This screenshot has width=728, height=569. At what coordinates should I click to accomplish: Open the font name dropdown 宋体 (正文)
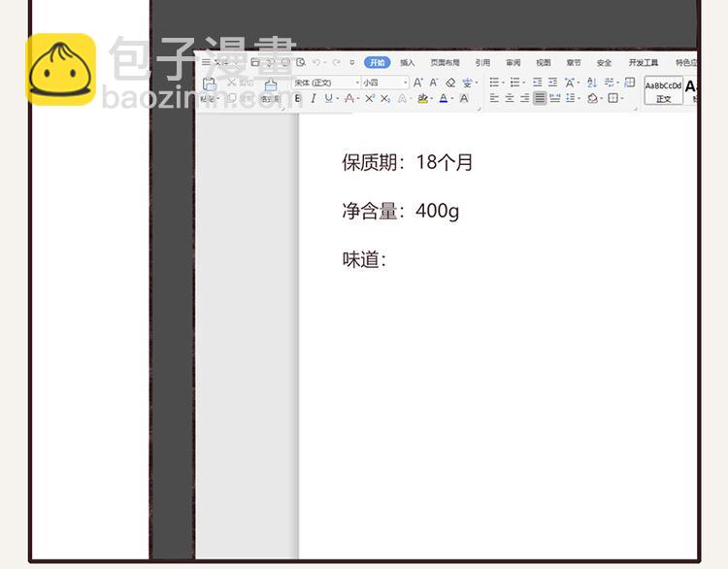coord(327,83)
